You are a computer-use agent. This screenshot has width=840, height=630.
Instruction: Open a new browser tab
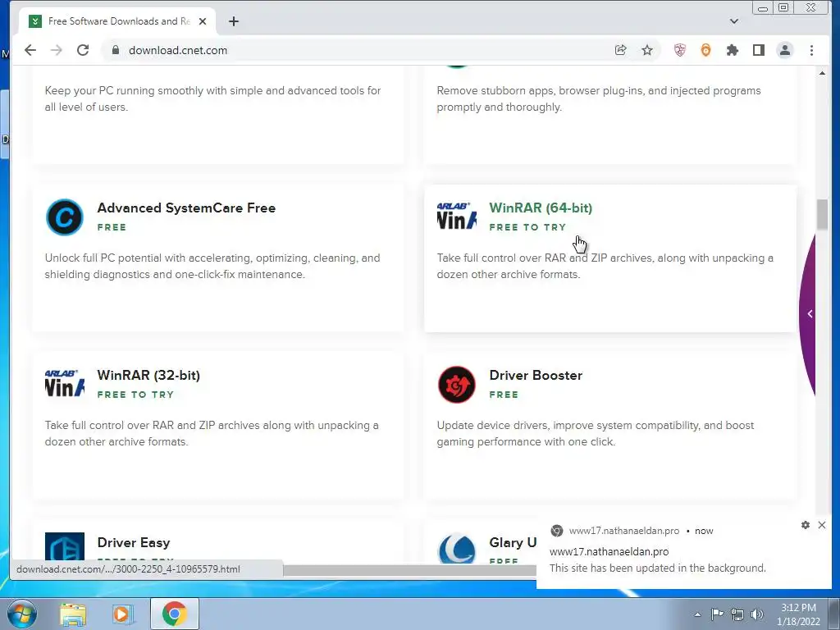(x=234, y=21)
